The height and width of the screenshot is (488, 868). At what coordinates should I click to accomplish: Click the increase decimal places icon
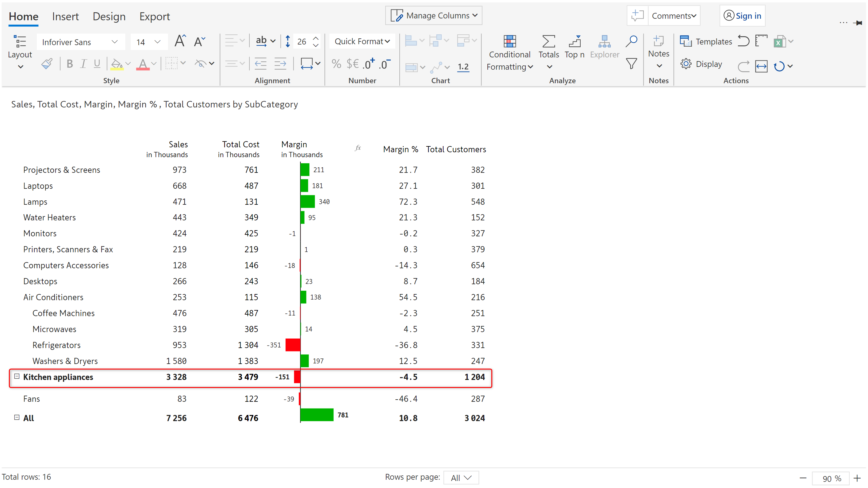click(368, 64)
